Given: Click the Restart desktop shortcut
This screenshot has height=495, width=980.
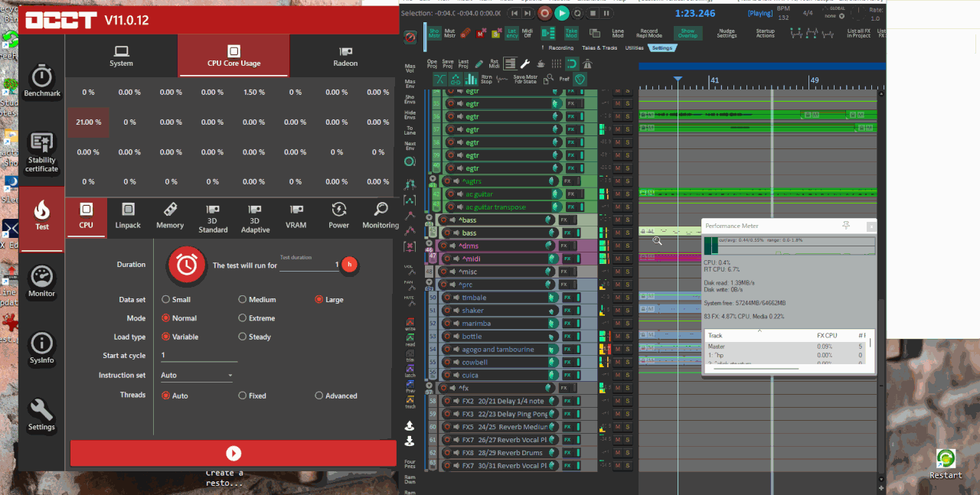Looking at the screenshot, I should coord(946,464).
